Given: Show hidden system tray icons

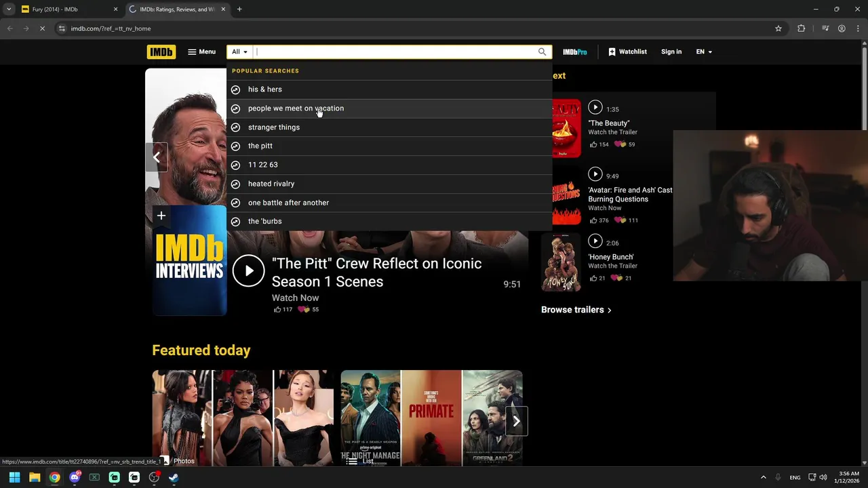Looking at the screenshot, I should (763, 477).
